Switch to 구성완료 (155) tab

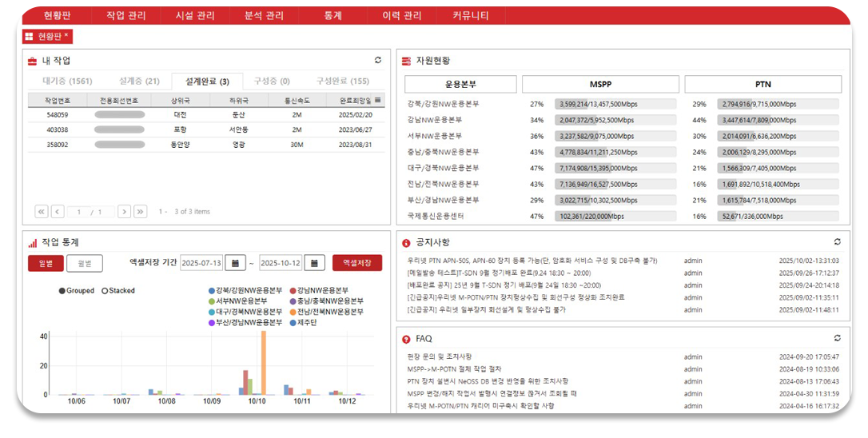[x=343, y=81]
